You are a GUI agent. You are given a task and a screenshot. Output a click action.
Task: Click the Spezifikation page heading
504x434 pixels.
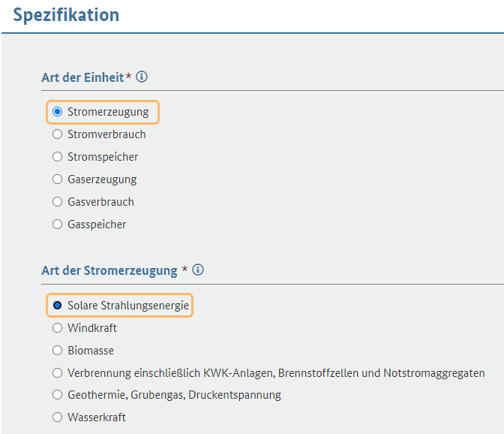coord(66,15)
